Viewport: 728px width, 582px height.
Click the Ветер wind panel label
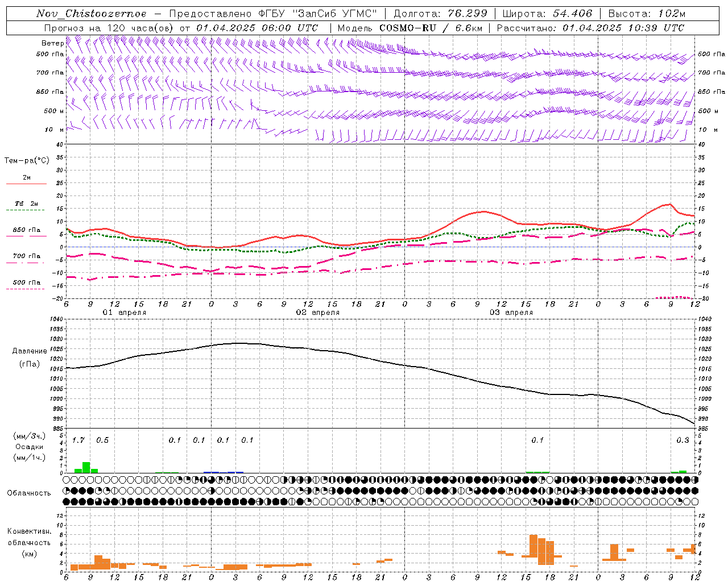coord(52,43)
